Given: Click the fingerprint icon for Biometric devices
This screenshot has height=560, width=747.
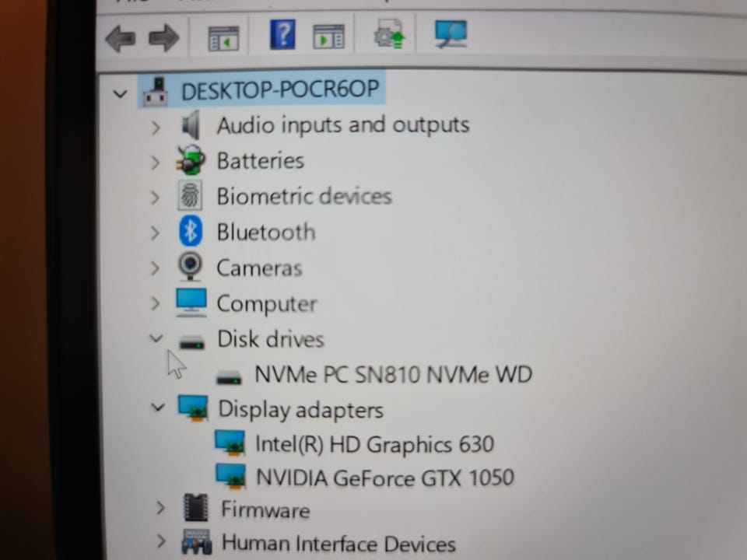Looking at the screenshot, I should click(190, 195).
